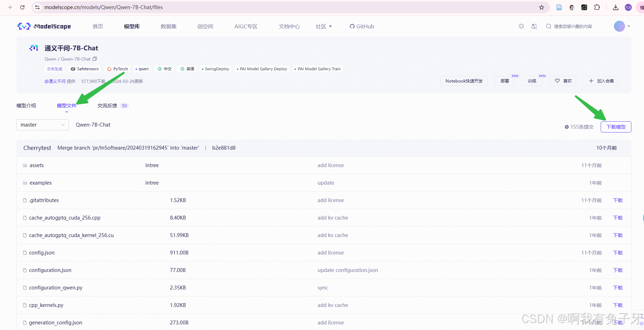Expand the 社区 menu dropdown
The width and height of the screenshot is (644, 330).
331,26
